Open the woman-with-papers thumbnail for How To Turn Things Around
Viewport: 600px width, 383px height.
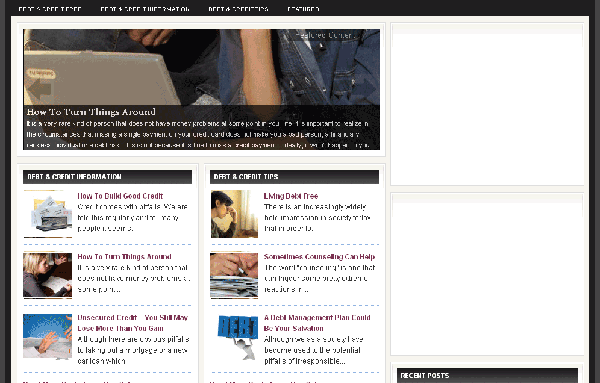[47, 275]
